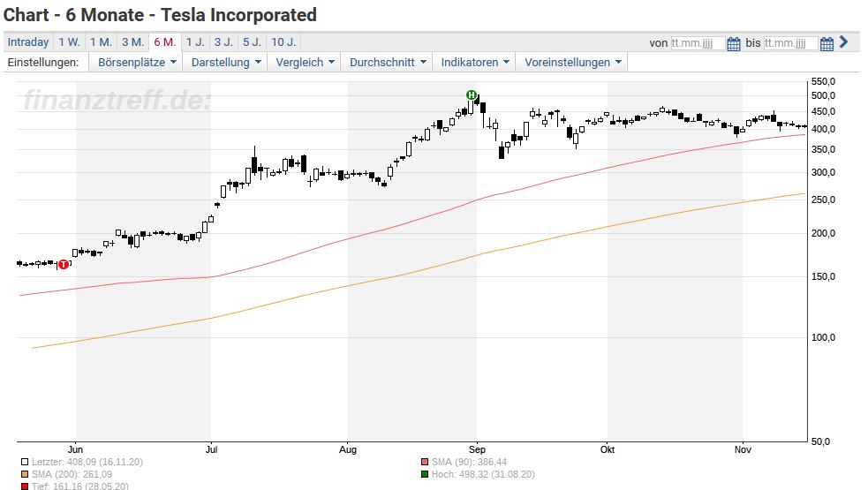Click the red T low marker on chart
Viewport: 868px width, 490px height.
(x=64, y=264)
